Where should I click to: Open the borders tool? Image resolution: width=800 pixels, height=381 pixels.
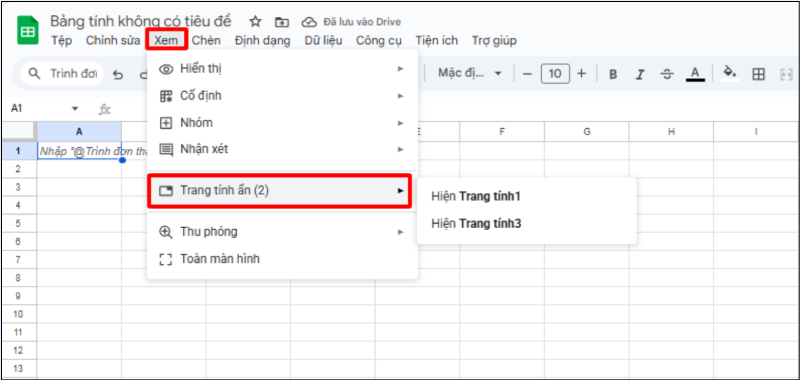[759, 74]
